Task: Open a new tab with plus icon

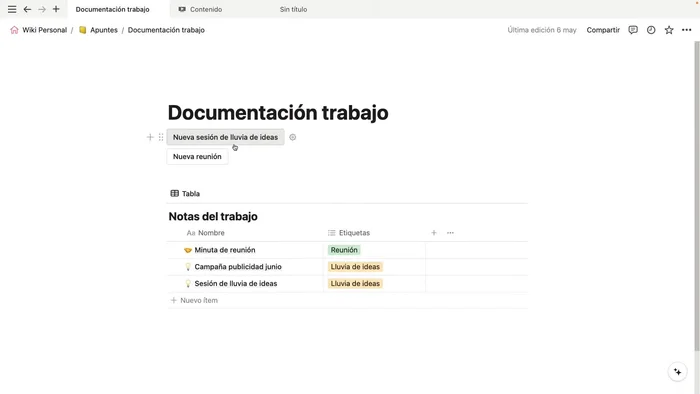Action: [56, 9]
